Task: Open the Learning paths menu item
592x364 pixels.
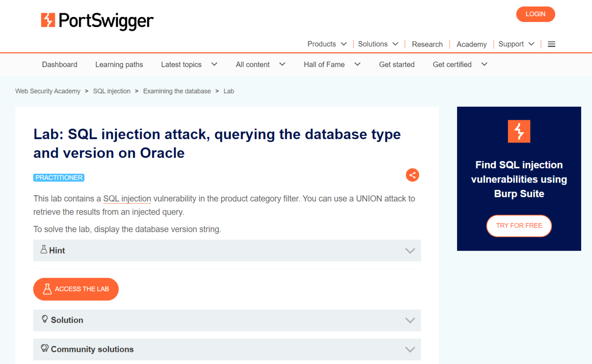Action: (x=119, y=65)
